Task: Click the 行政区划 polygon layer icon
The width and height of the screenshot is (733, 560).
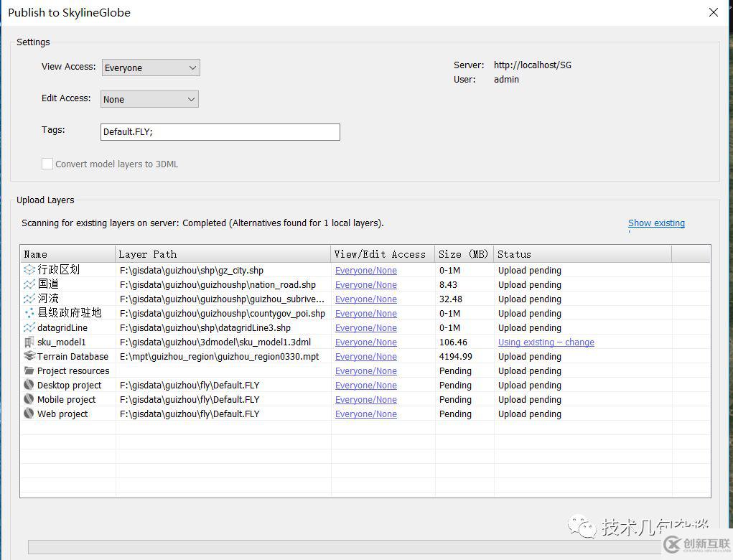Action: pyautogui.click(x=29, y=270)
